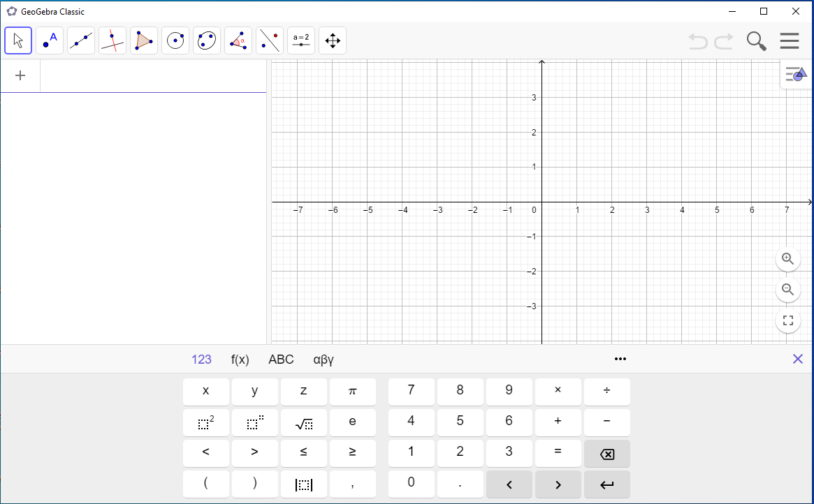The image size is (814, 504).
Task: Tap the Euler e key
Action: pos(352,422)
